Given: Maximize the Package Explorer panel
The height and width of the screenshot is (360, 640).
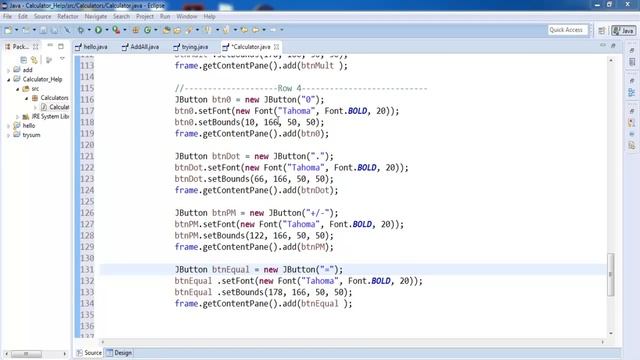Looking at the screenshot, I should pos(61,46).
